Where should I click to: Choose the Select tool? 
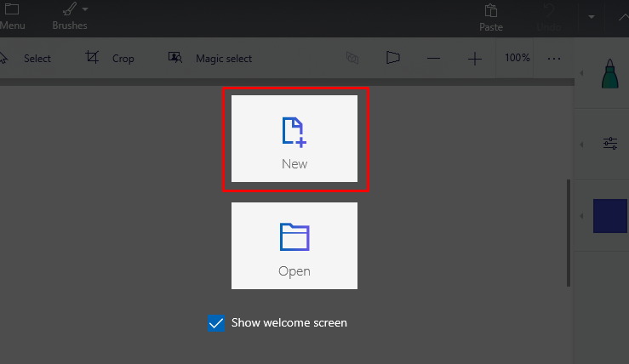click(26, 59)
